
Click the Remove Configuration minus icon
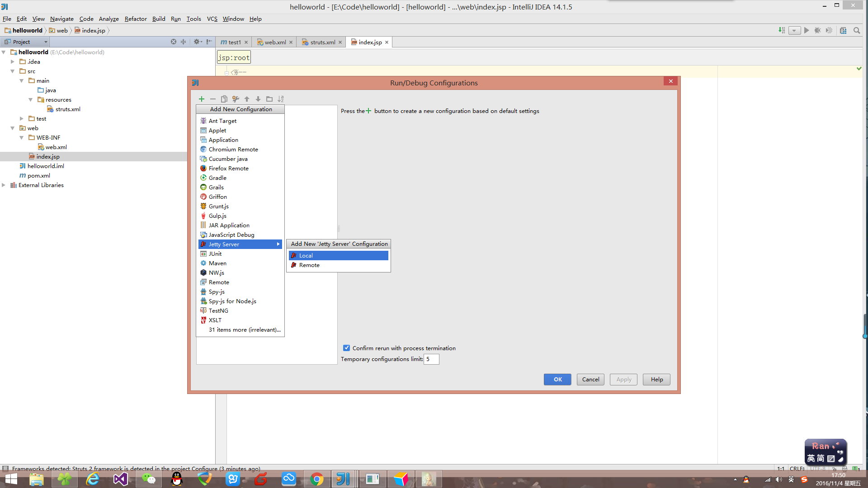[x=213, y=99]
